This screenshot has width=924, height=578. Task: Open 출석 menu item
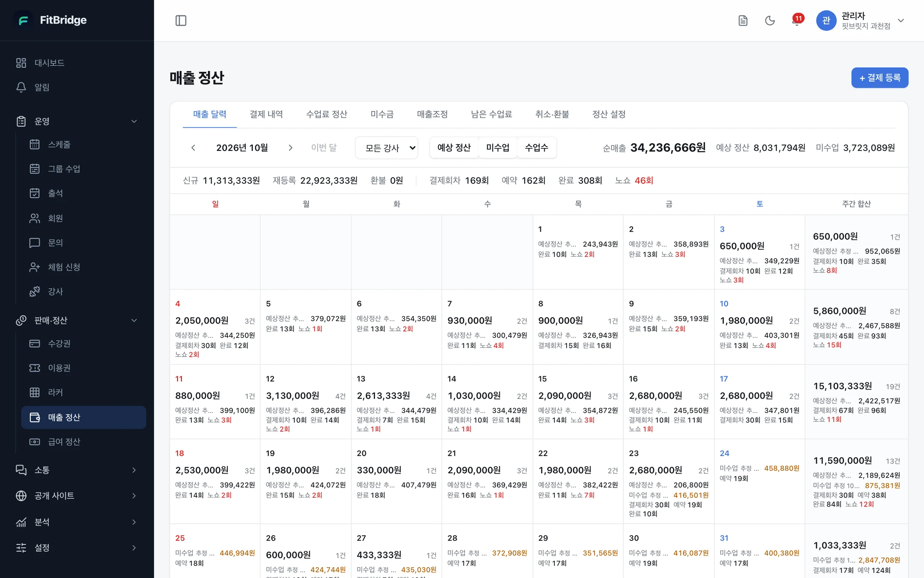84,193
